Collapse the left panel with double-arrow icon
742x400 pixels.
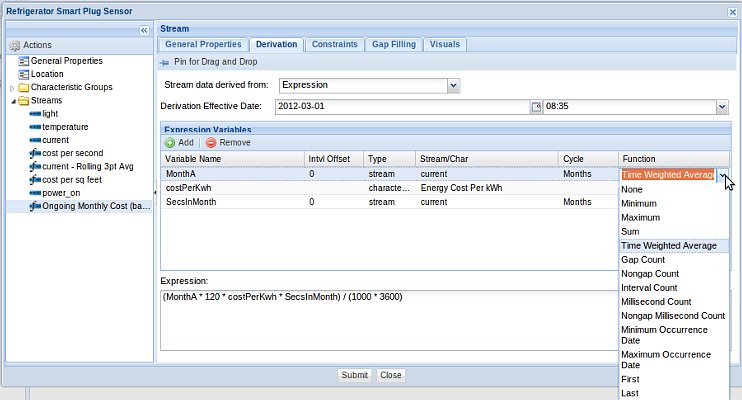coord(145,30)
